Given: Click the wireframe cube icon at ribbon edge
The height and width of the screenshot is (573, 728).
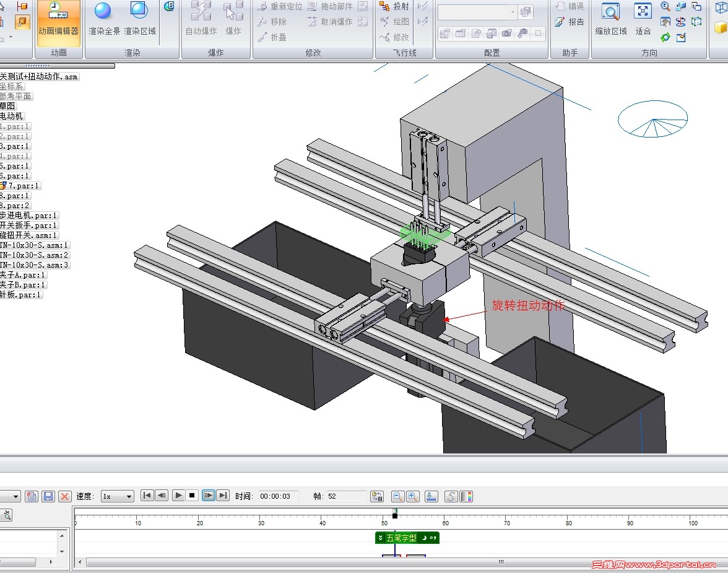Looking at the screenshot, I should pyautogui.click(x=721, y=8).
